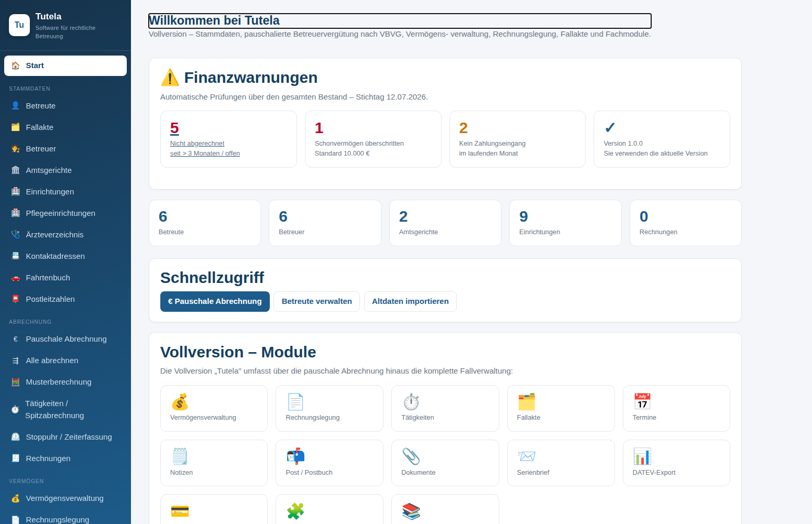The height and width of the screenshot is (524, 812).
Task: Open the Termine calendar module icon
Action: tap(642, 402)
